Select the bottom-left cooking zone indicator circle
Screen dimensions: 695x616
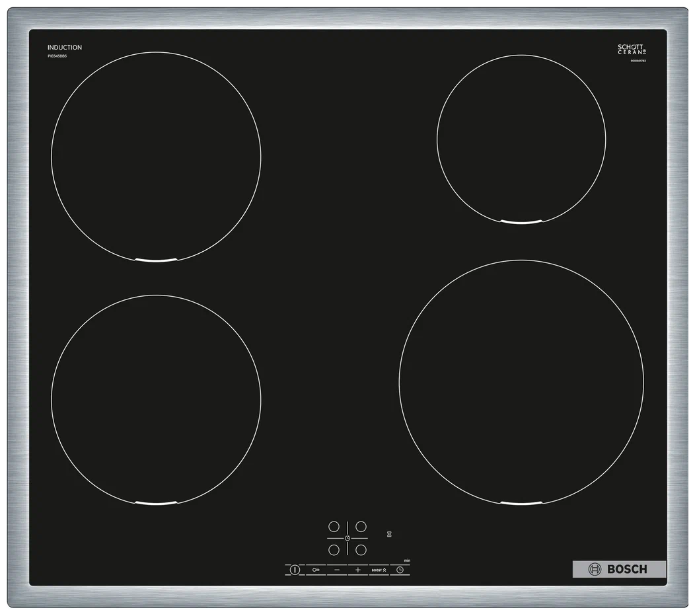(x=334, y=550)
